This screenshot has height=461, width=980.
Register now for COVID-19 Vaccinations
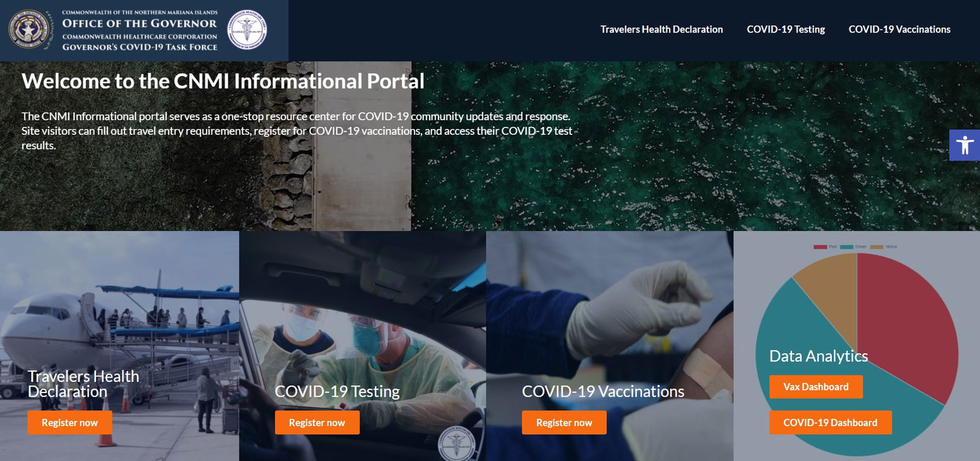[x=564, y=422]
